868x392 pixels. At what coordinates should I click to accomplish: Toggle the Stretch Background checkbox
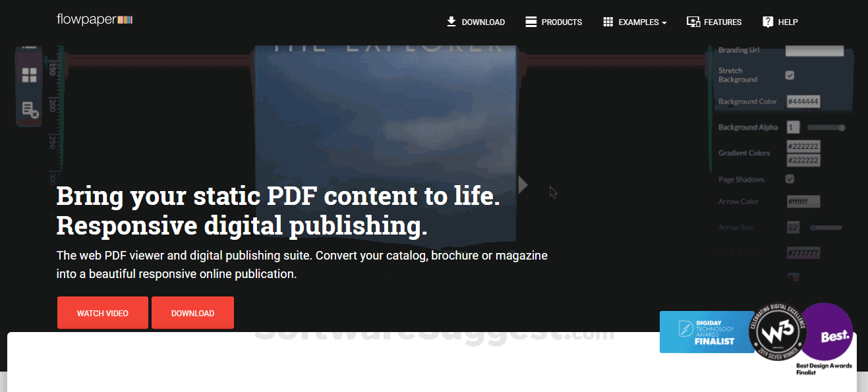[x=790, y=75]
